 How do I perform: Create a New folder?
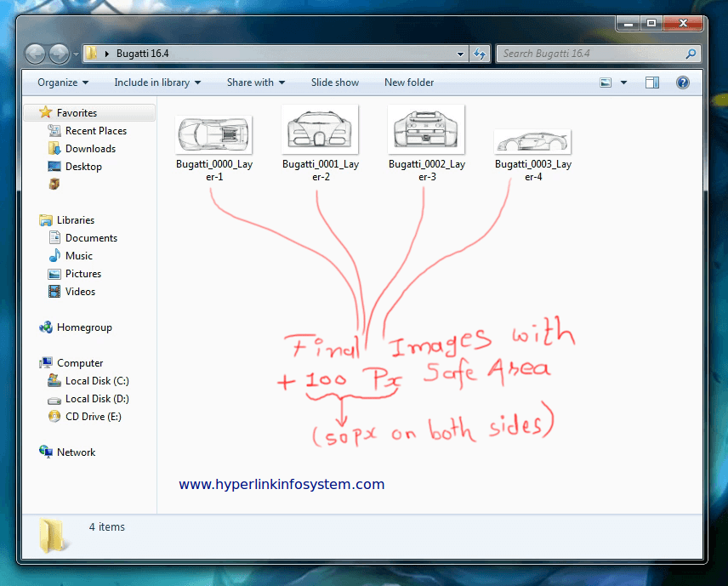pos(409,82)
